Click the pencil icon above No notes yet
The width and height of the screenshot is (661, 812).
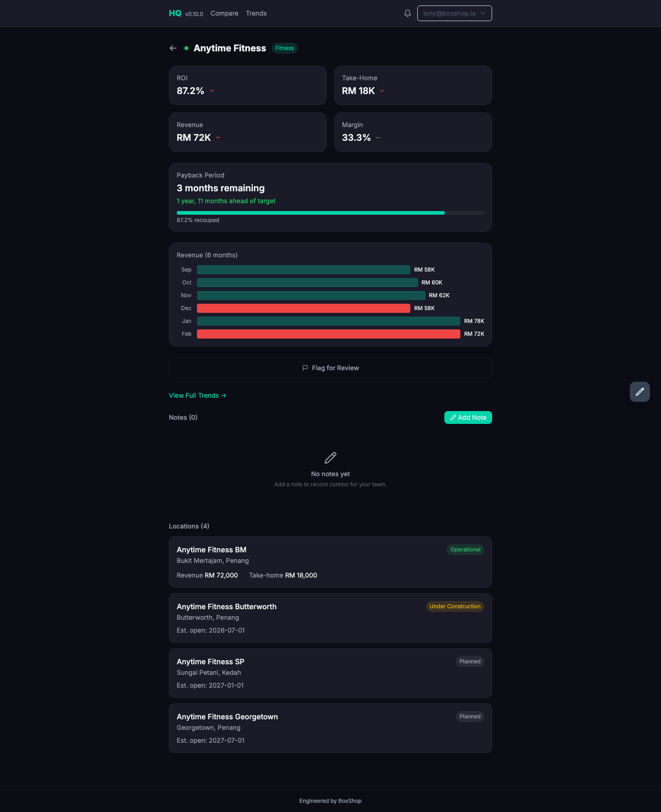330,458
